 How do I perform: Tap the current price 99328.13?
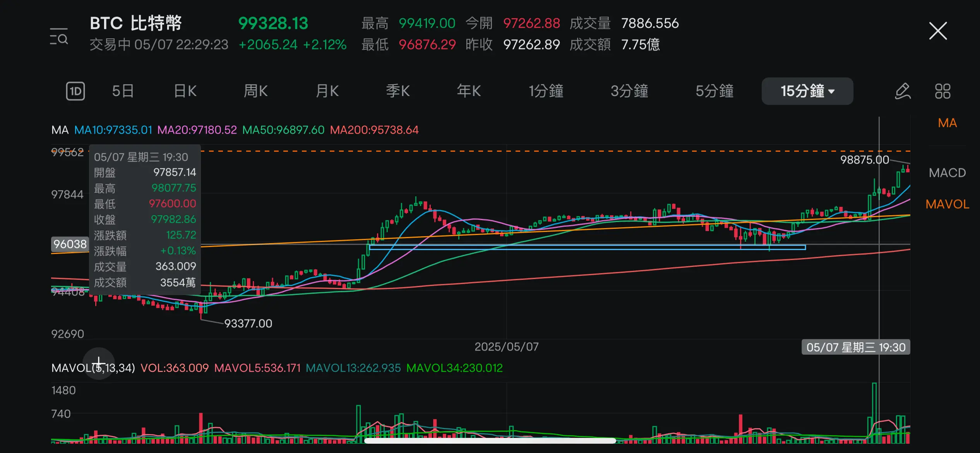click(x=273, y=23)
